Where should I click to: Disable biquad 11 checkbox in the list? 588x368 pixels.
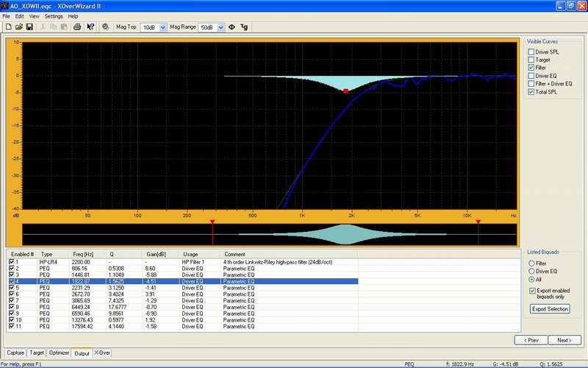pos(11,326)
